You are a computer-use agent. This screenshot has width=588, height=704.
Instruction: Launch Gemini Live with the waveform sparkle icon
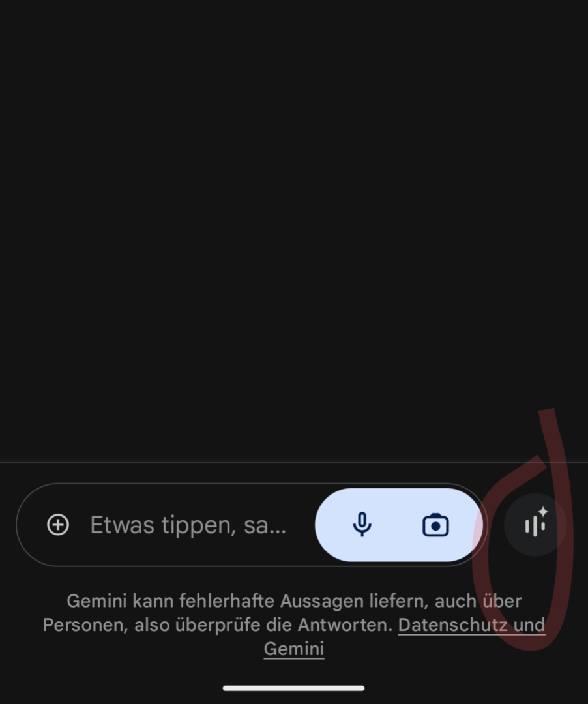(x=535, y=525)
